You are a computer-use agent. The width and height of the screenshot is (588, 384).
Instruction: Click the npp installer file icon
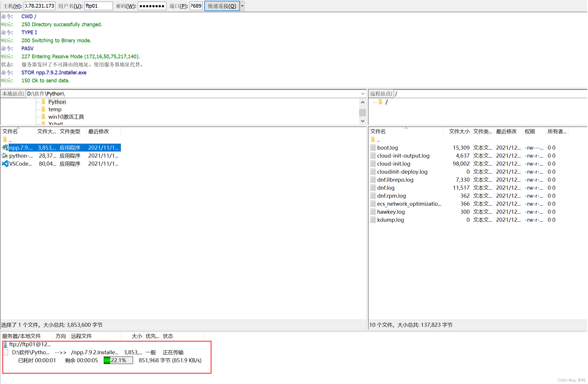click(5, 148)
